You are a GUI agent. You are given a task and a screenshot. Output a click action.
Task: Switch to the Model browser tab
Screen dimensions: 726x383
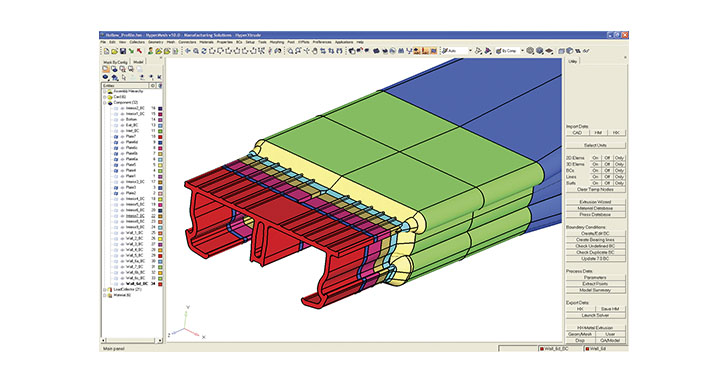point(138,62)
